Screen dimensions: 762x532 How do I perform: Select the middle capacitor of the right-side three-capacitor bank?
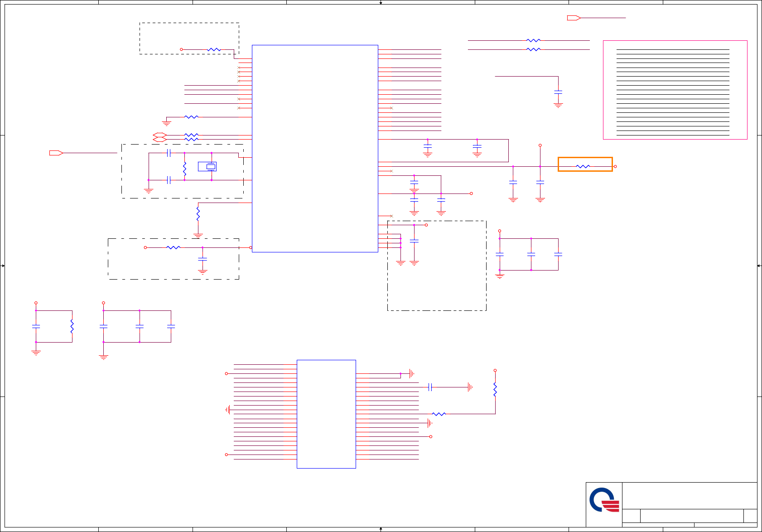[x=531, y=254]
